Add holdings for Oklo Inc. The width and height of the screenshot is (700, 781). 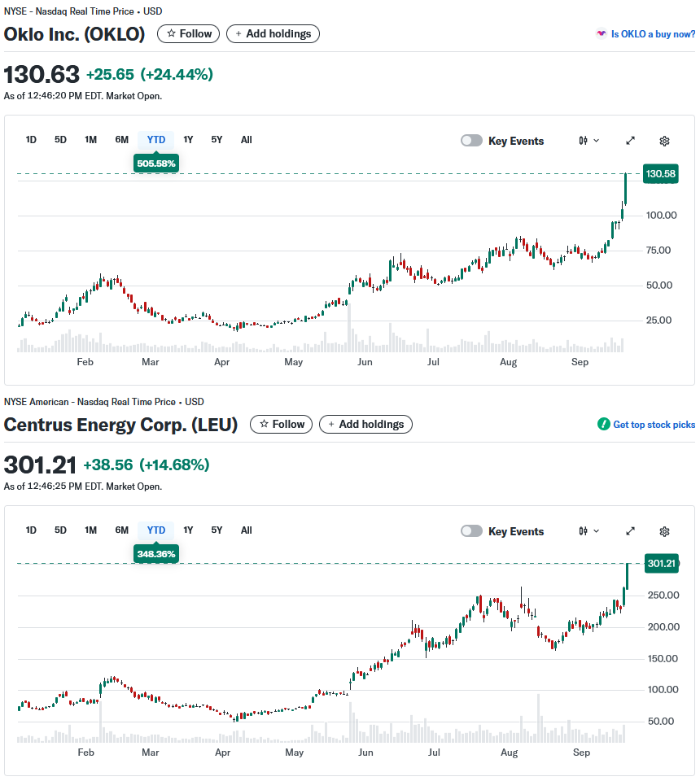click(x=273, y=33)
